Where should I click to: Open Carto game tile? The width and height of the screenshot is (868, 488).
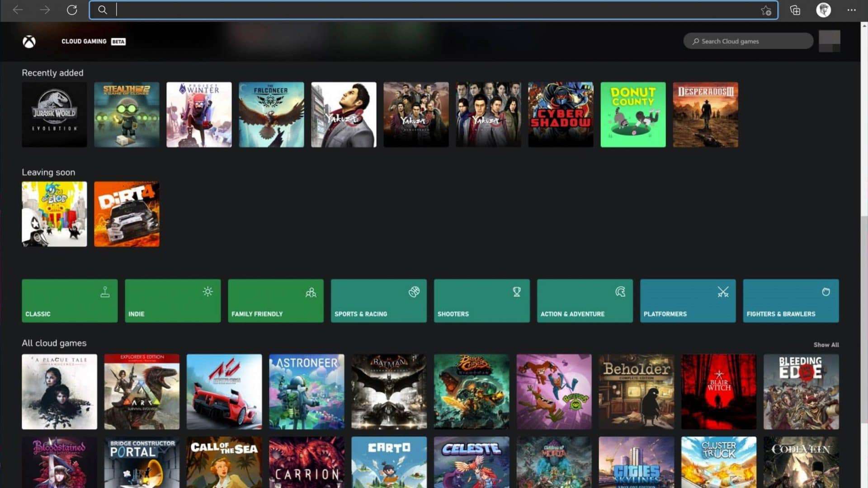pos(389,462)
